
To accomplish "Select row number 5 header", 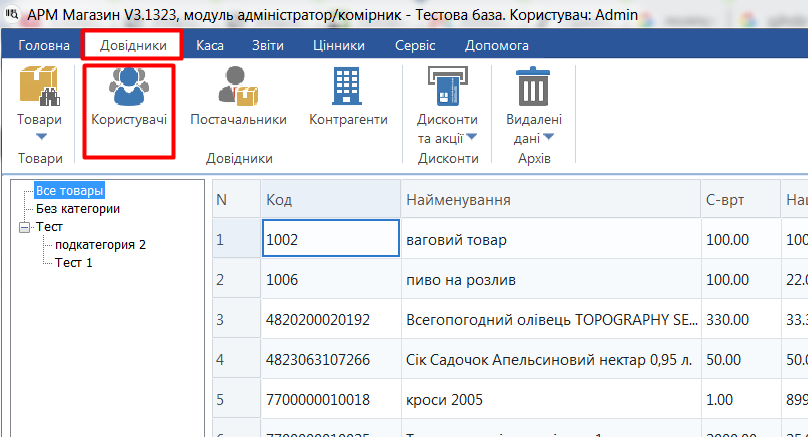I will pos(237,399).
